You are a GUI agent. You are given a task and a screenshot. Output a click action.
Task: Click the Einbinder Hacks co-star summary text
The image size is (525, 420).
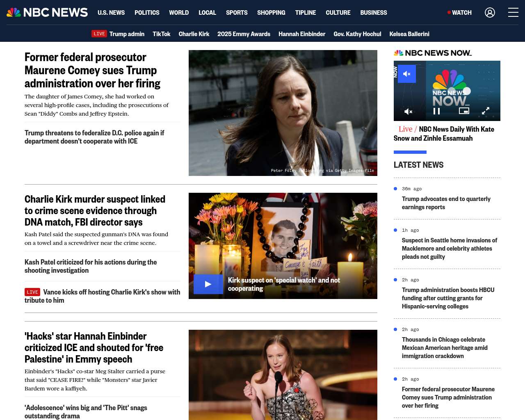tap(95, 380)
